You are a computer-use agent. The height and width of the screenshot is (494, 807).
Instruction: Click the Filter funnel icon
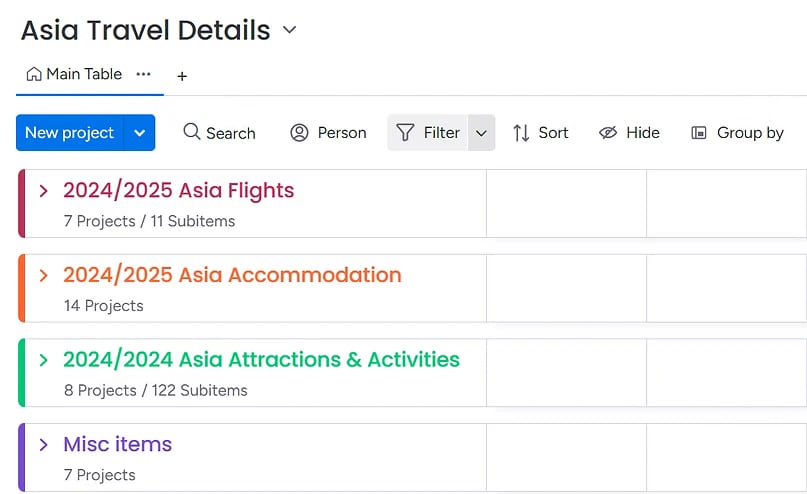click(405, 132)
